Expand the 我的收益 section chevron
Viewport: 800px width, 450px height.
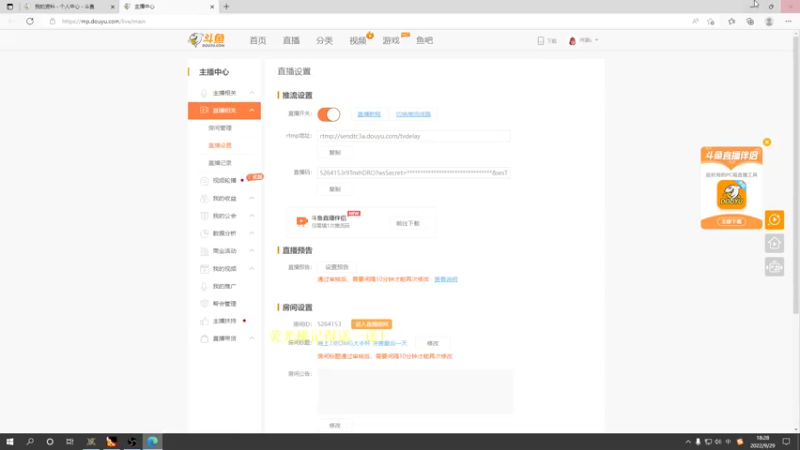[252, 198]
